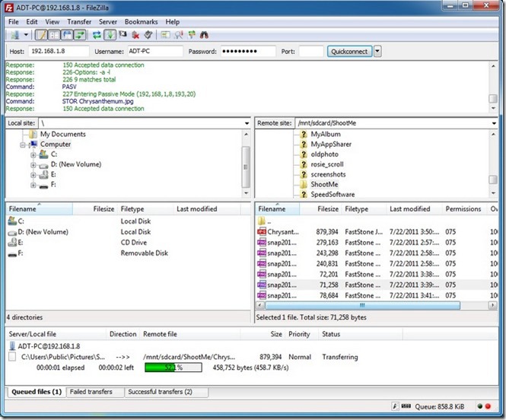Click the refresh file lists icon
The height and width of the screenshot is (420, 506).
coord(97,35)
